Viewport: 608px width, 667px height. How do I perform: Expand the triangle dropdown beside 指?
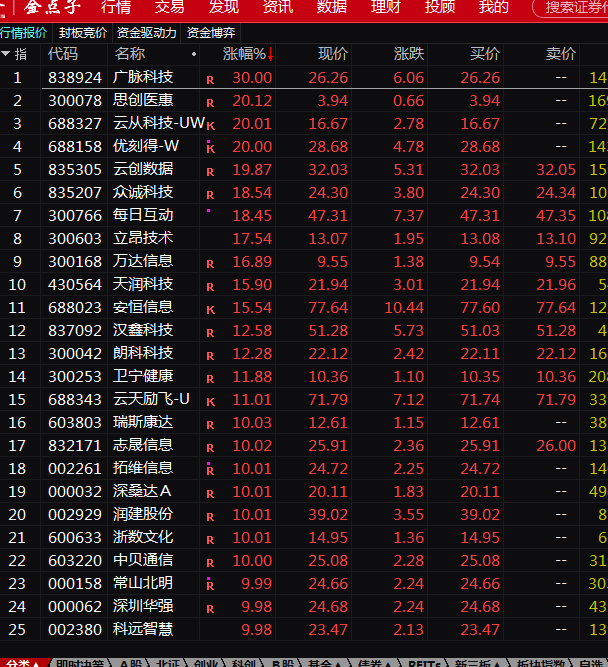(x=6, y=54)
